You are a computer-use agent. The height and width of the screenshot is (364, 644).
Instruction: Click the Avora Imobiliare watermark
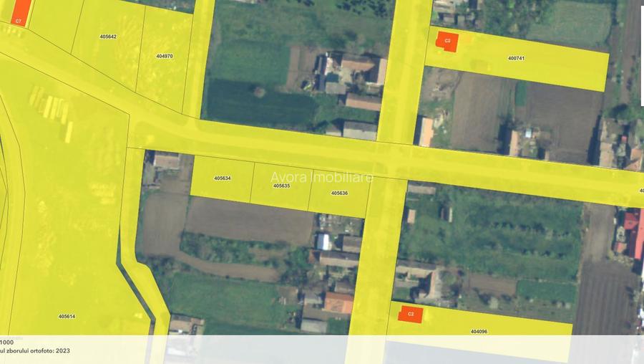(x=321, y=176)
